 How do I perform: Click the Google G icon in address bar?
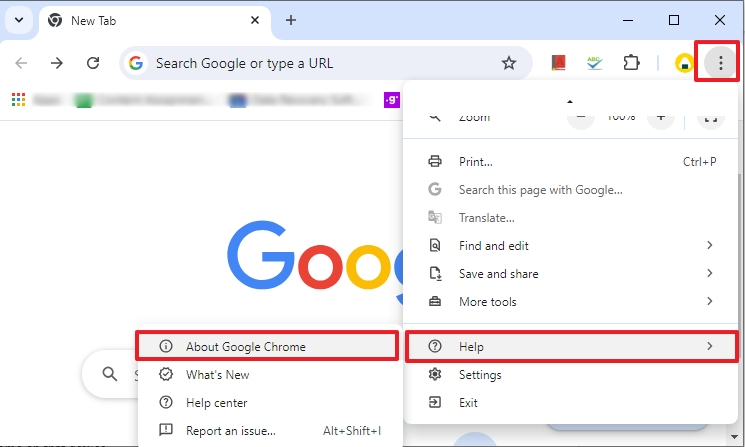tap(136, 63)
